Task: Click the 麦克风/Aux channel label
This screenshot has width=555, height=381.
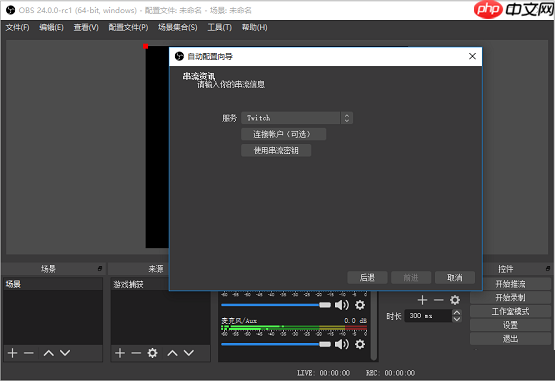Action: pyautogui.click(x=239, y=320)
